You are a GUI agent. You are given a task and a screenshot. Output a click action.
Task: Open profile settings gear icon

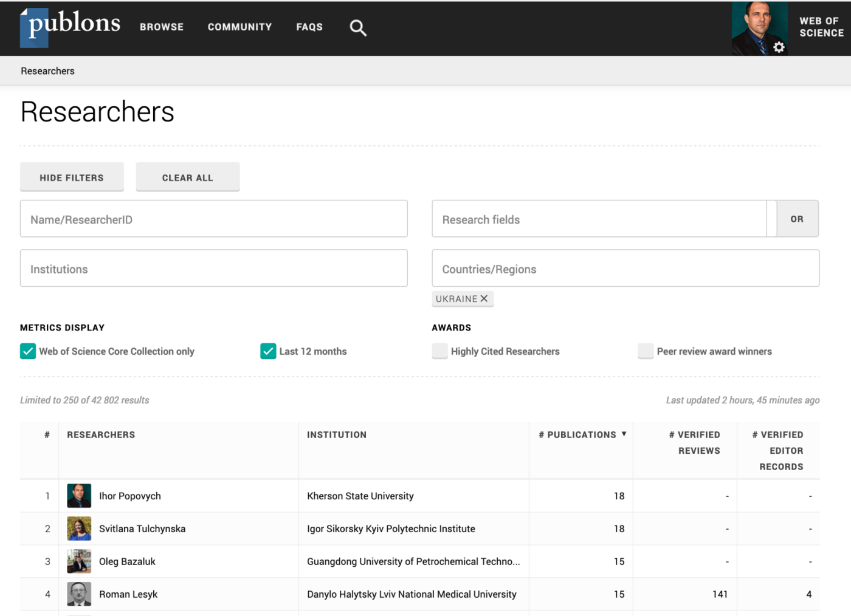point(779,47)
